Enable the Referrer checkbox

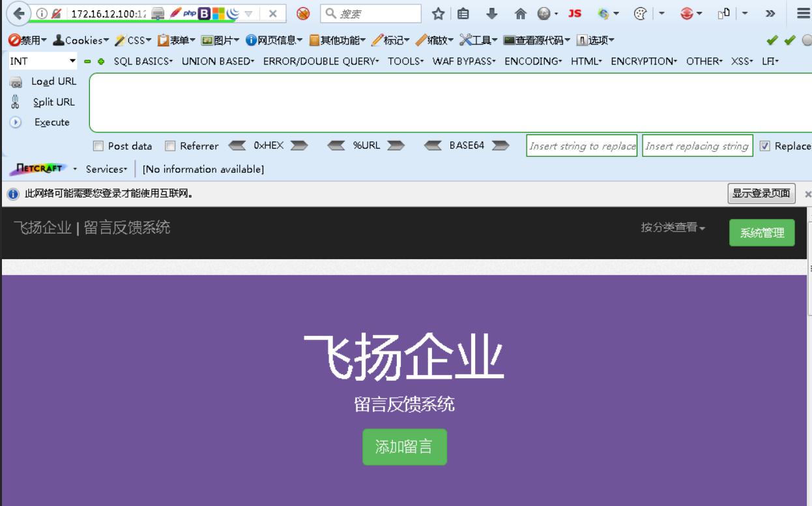[170, 146]
